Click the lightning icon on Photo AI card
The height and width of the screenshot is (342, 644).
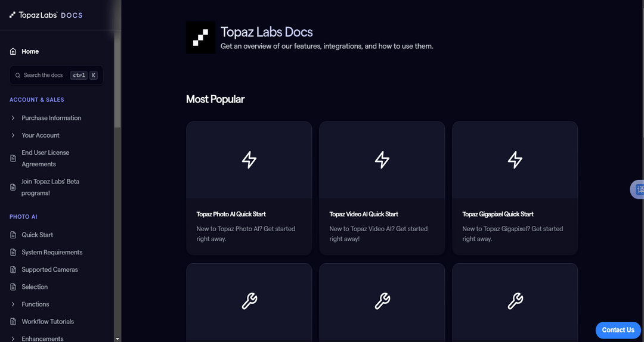coord(249,160)
